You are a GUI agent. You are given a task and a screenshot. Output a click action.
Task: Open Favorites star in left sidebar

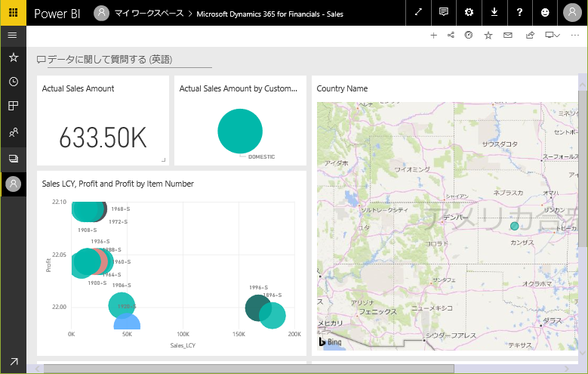tap(14, 57)
